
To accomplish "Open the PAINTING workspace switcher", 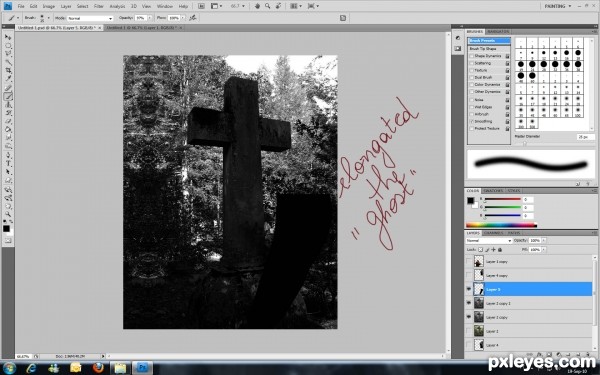I will coord(558,6).
